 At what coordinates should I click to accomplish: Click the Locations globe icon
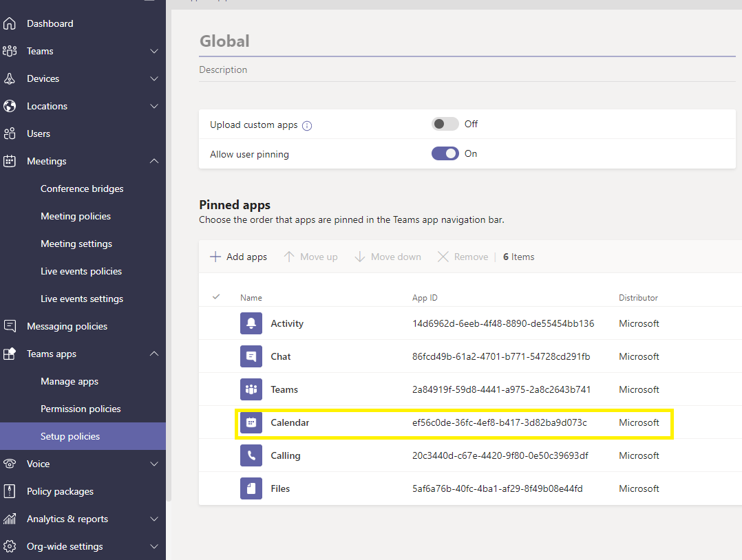10,106
